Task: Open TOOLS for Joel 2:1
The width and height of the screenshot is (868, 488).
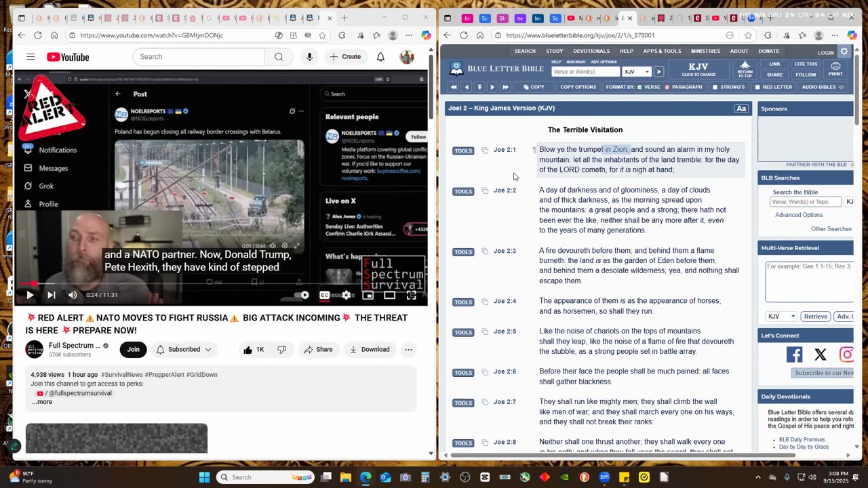Action: pos(463,150)
